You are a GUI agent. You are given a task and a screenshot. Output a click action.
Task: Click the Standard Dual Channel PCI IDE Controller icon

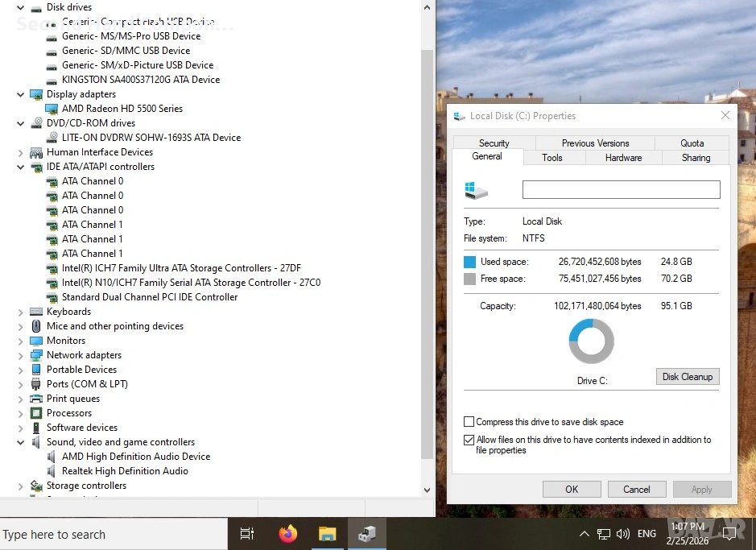[x=52, y=297]
